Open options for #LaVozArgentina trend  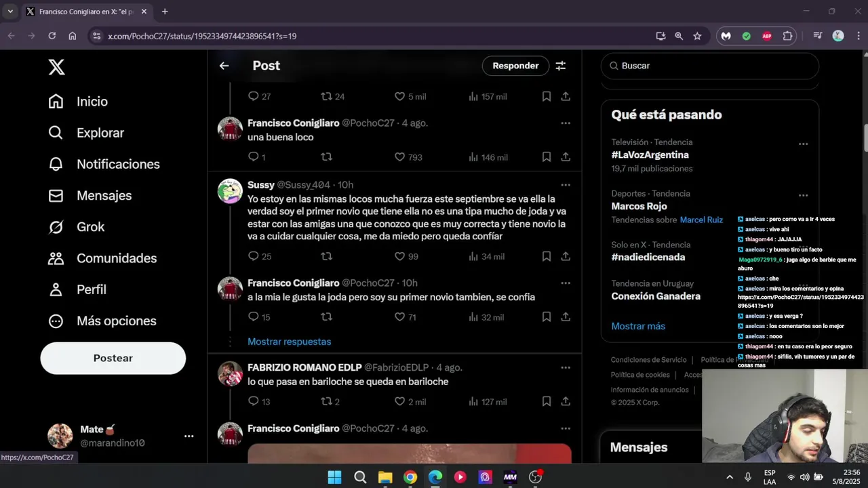click(803, 144)
